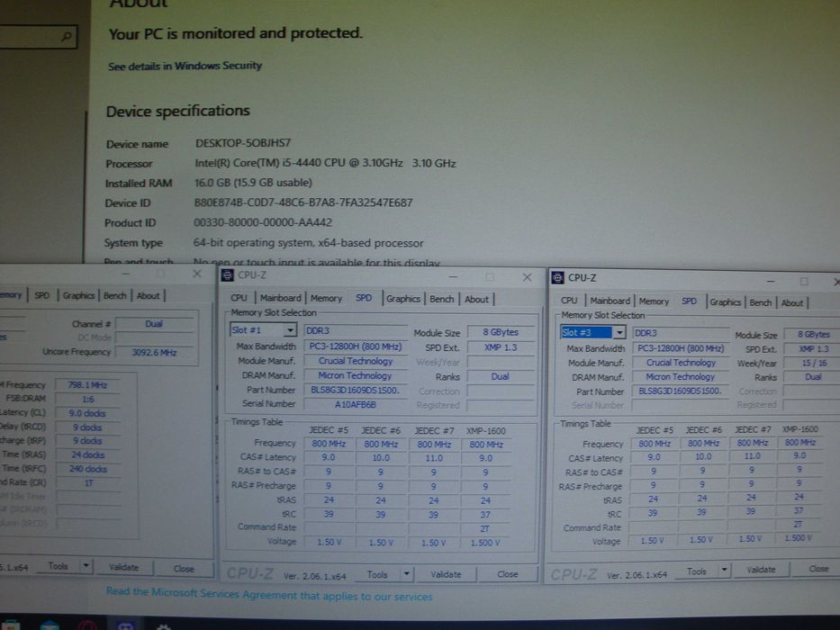Click Validate button in leftmost CPU-Z window

click(123, 567)
